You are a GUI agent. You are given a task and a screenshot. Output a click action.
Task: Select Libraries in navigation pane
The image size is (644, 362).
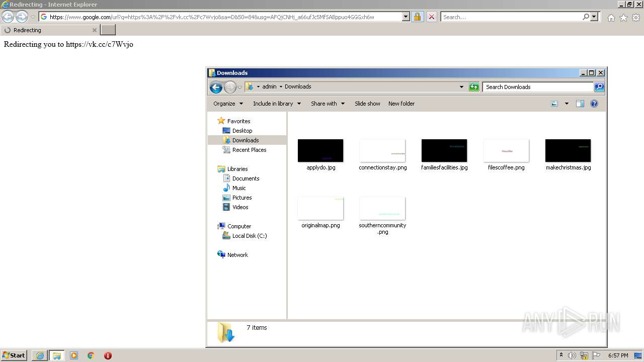point(237,169)
